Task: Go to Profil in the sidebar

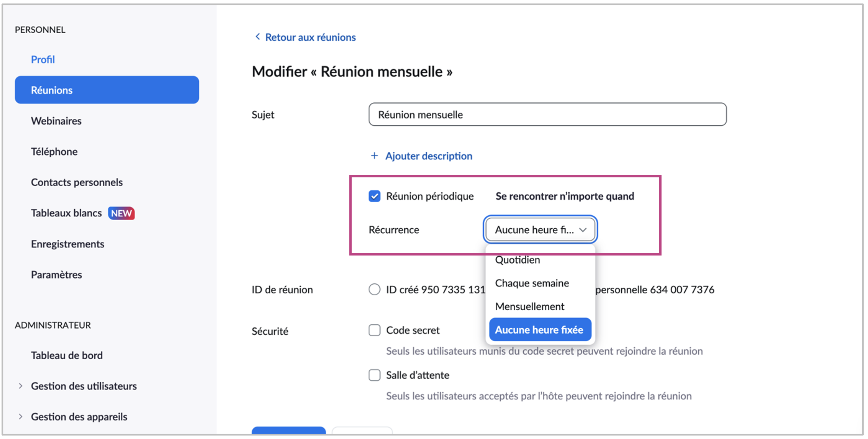Action: pyautogui.click(x=43, y=59)
